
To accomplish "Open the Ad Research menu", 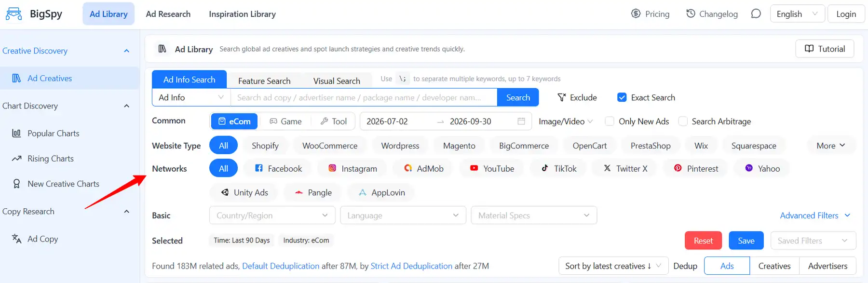I will coord(168,14).
